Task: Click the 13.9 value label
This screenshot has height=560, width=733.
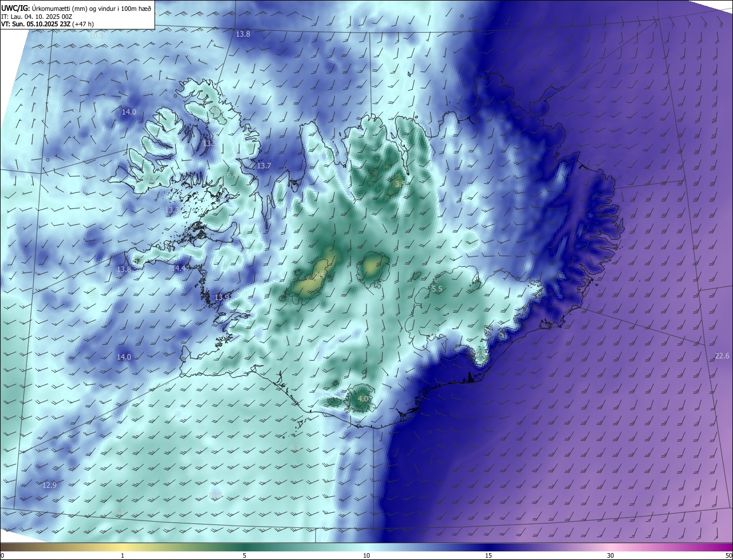Action: 222,297
